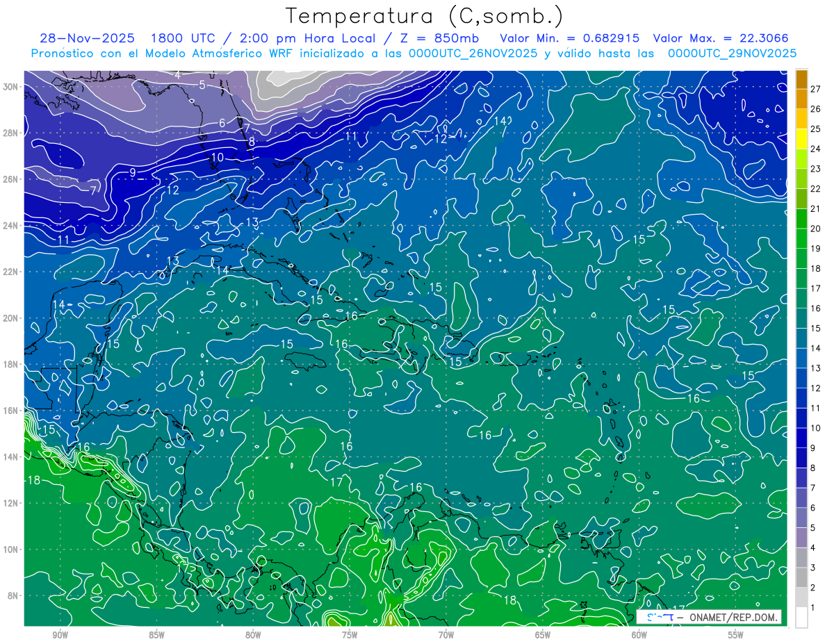Click the '8N' latitude axis label

coord(13,596)
